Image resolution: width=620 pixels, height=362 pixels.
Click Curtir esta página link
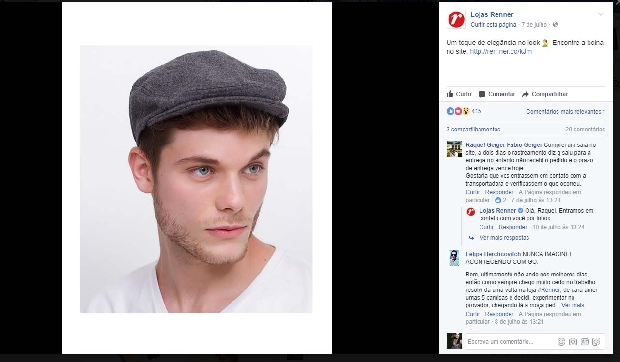493,25
